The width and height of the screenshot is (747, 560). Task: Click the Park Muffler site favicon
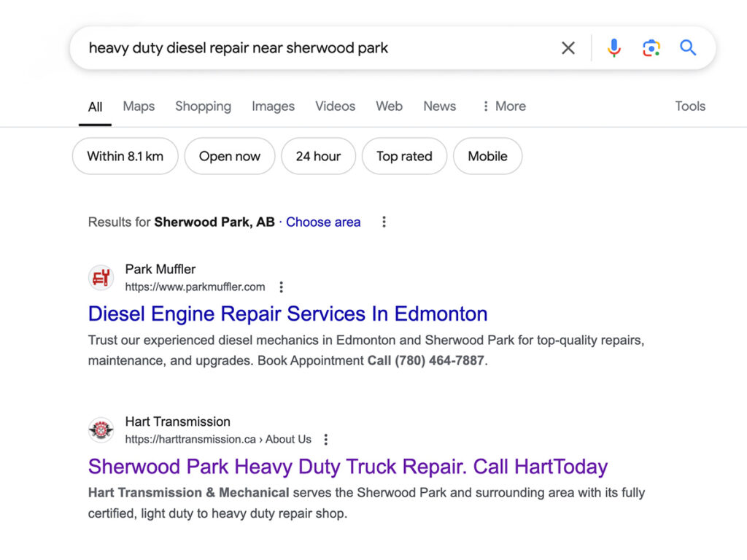[101, 278]
